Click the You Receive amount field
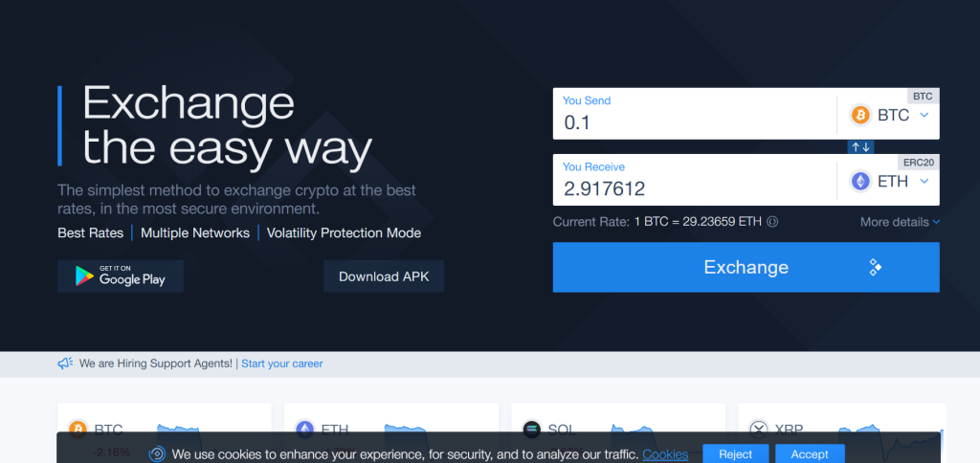 pyautogui.click(x=694, y=188)
